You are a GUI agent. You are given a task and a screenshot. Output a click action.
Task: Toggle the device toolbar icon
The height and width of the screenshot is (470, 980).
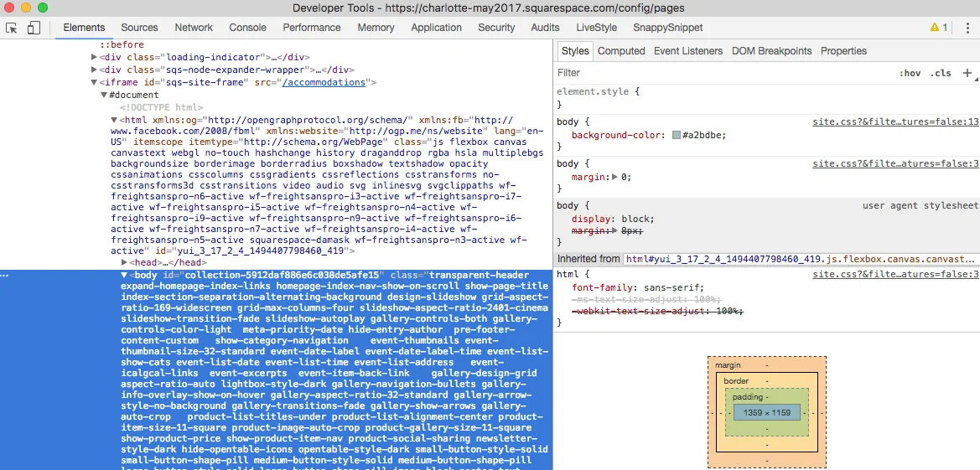click(34, 28)
